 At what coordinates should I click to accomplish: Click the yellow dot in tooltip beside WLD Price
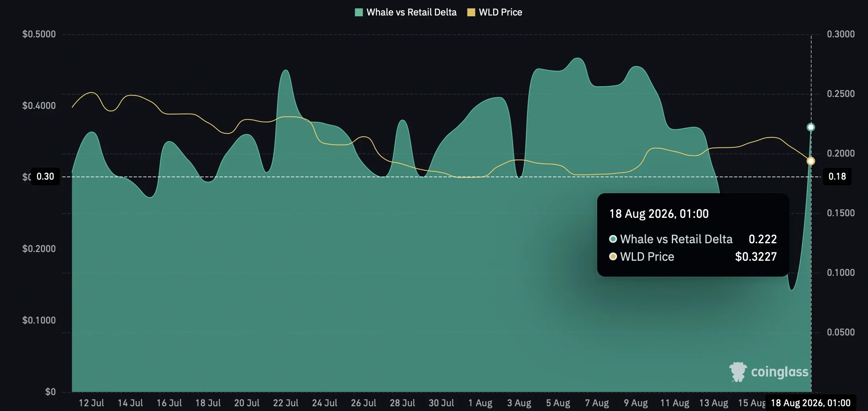(613, 256)
